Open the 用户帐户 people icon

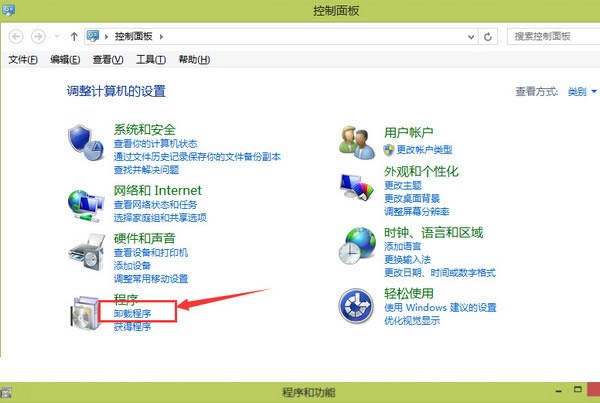point(357,143)
